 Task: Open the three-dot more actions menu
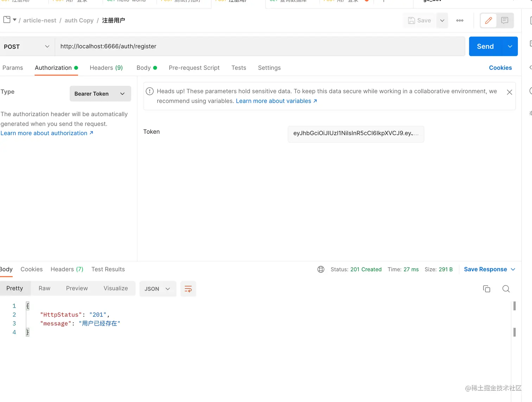[460, 20]
